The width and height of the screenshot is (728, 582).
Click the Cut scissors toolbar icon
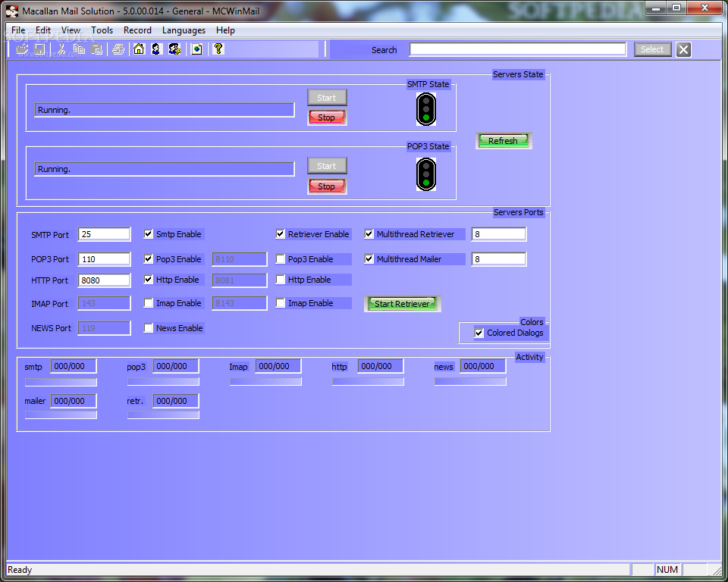[61, 49]
